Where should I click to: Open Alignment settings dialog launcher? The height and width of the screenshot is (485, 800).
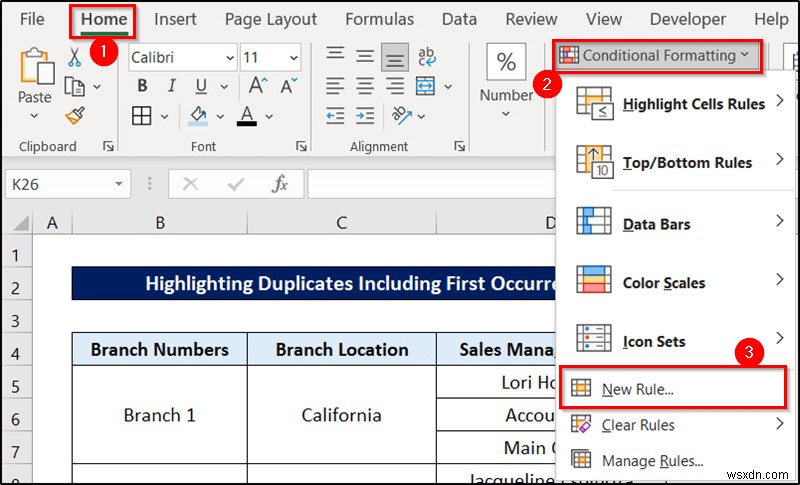click(x=460, y=146)
